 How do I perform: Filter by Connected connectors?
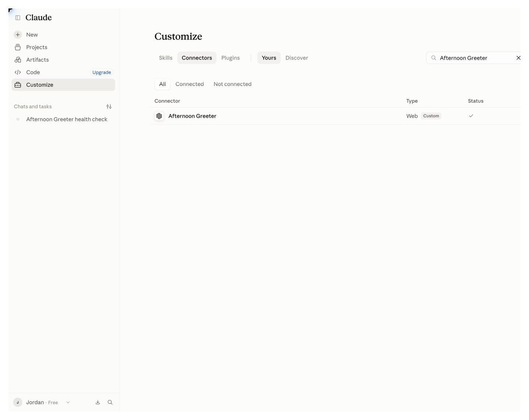(190, 84)
